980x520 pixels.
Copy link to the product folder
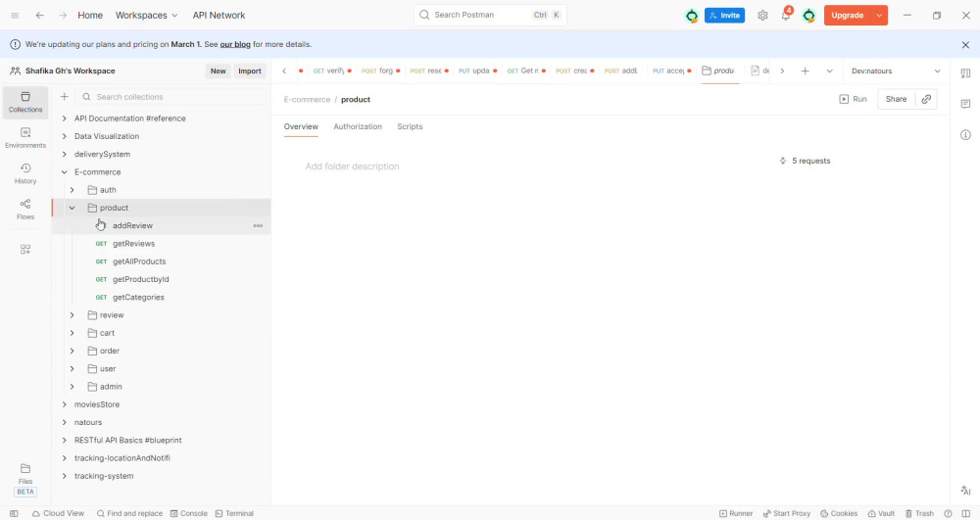click(926, 99)
